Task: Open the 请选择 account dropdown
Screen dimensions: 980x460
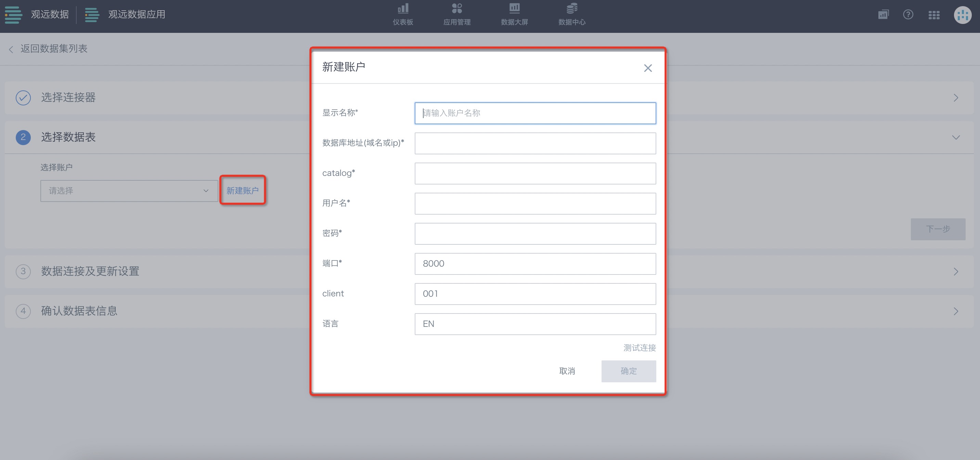Action: pos(129,191)
